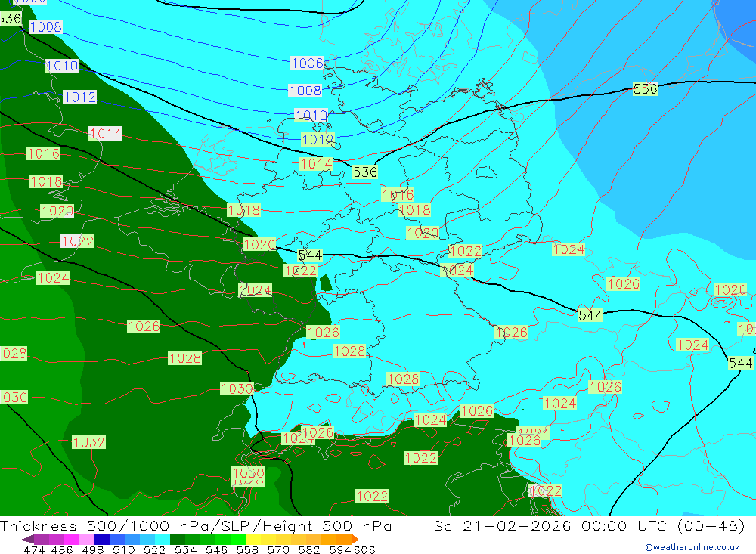Screen dimensions: 756x554
Task: Pick the cyan legend swatch beside dark green
Action: [x=163, y=539]
